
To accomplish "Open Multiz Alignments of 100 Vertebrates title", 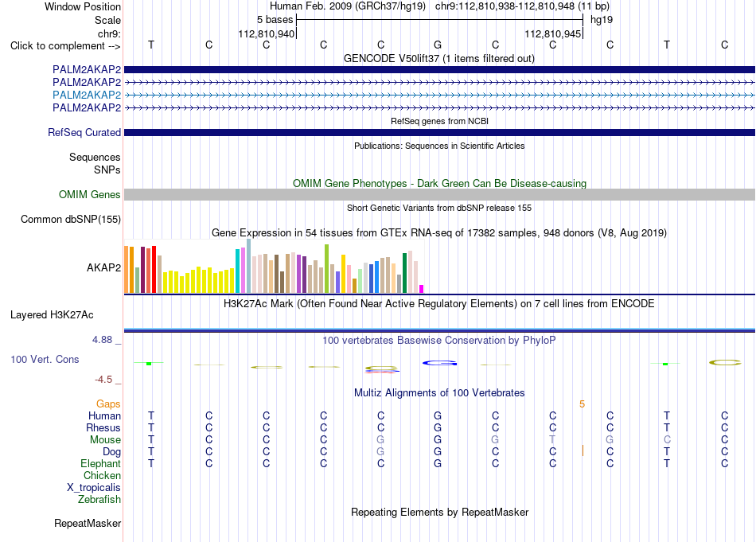I will [x=439, y=393].
